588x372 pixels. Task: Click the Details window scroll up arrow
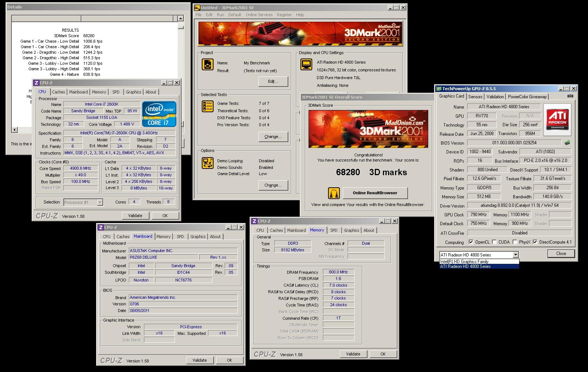coord(180,18)
